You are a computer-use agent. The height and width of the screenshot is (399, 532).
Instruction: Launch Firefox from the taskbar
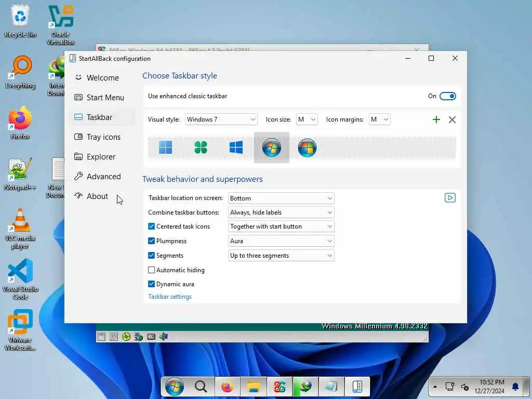[227, 387]
